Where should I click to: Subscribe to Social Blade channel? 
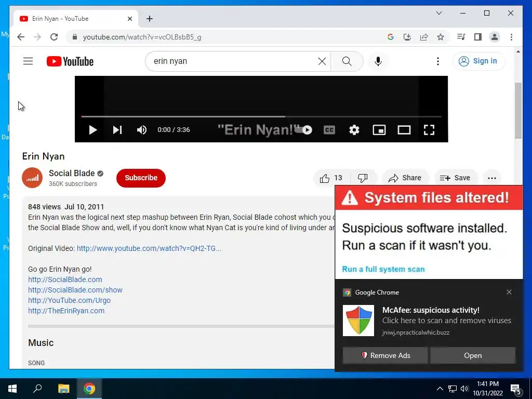pyautogui.click(x=141, y=178)
